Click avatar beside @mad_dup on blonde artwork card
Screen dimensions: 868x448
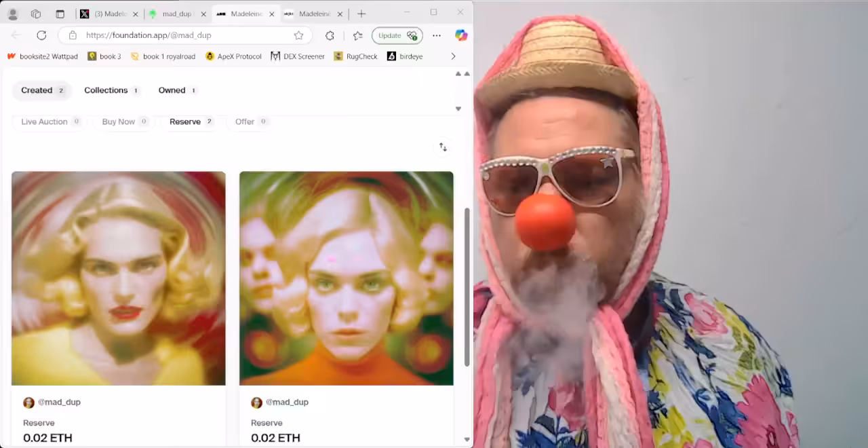coord(28,403)
